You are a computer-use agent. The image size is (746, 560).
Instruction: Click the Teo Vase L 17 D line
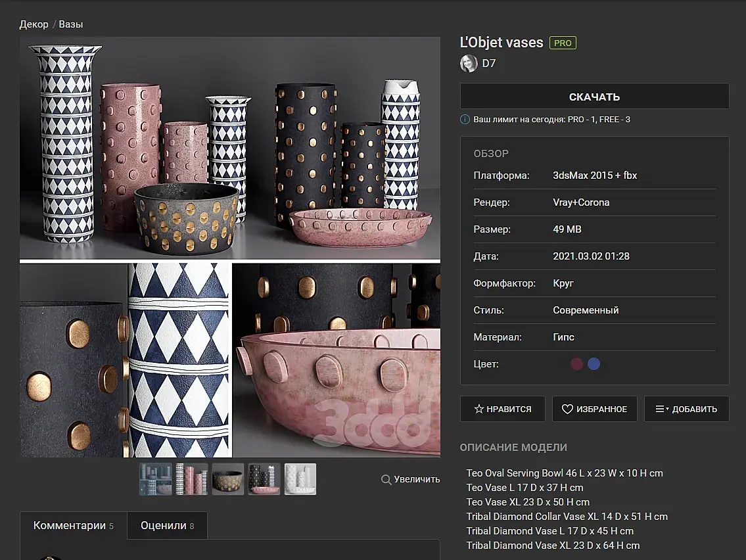click(525, 488)
